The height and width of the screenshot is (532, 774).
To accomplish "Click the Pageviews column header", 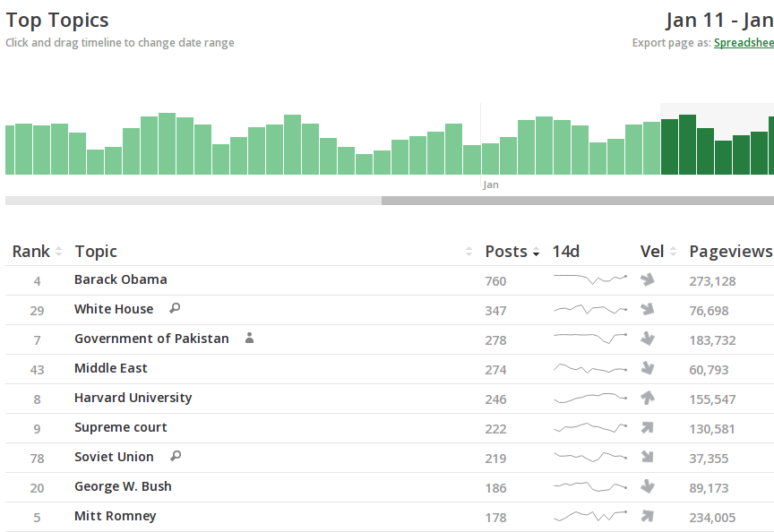I will click(730, 252).
